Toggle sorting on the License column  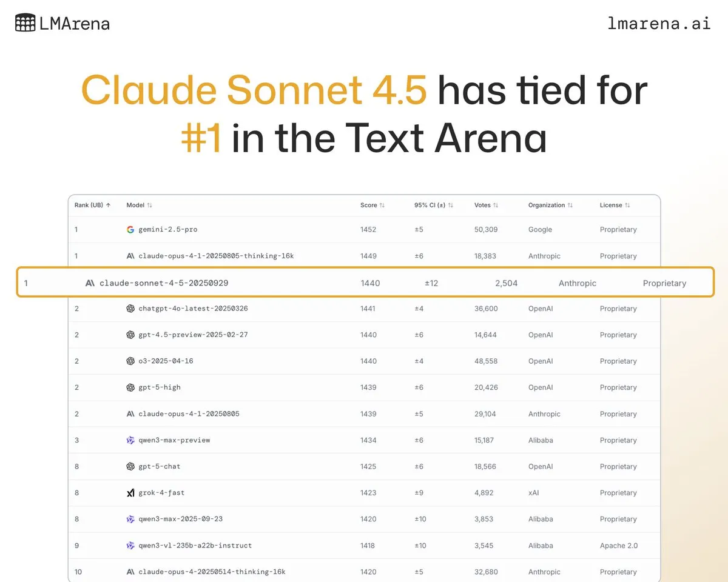click(628, 205)
